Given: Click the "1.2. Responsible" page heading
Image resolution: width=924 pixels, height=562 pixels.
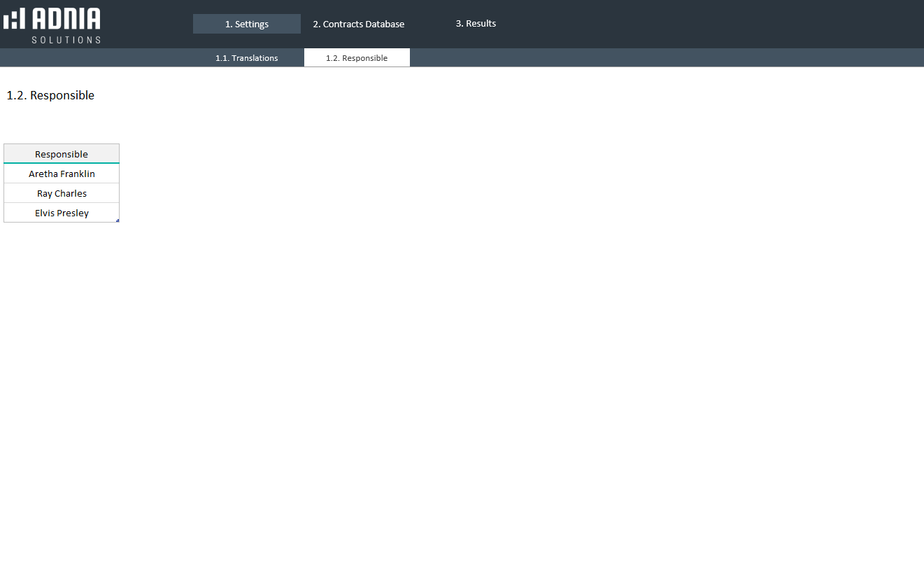Looking at the screenshot, I should pyautogui.click(x=50, y=95).
